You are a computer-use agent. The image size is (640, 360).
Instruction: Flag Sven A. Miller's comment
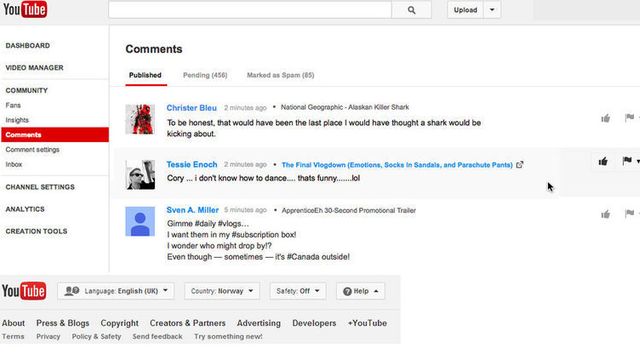(629, 213)
